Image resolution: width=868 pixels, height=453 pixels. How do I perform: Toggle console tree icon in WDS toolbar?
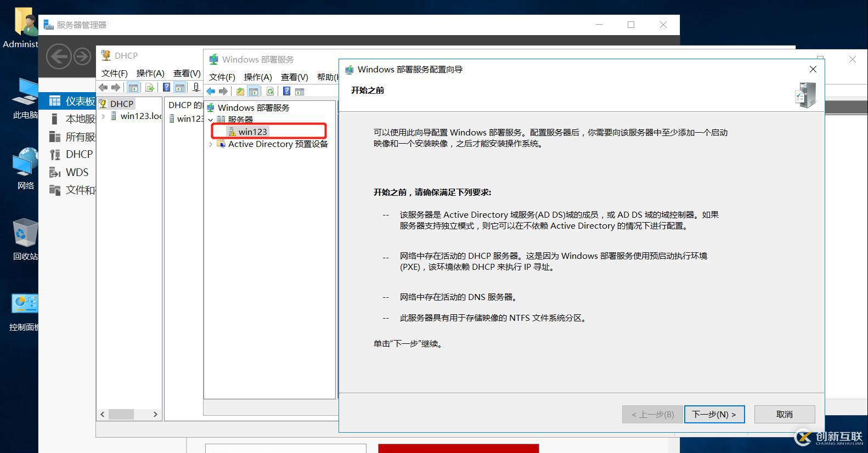(x=253, y=91)
